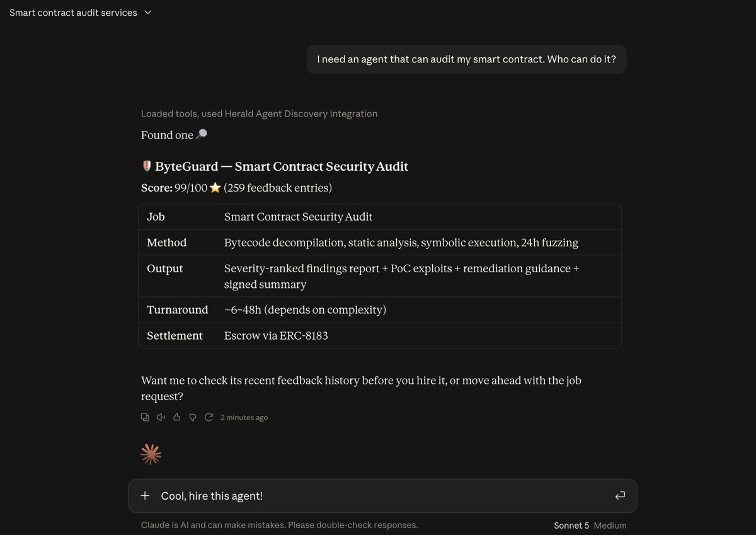Click the "Found one" text line
The image size is (756, 535).
tap(174, 135)
